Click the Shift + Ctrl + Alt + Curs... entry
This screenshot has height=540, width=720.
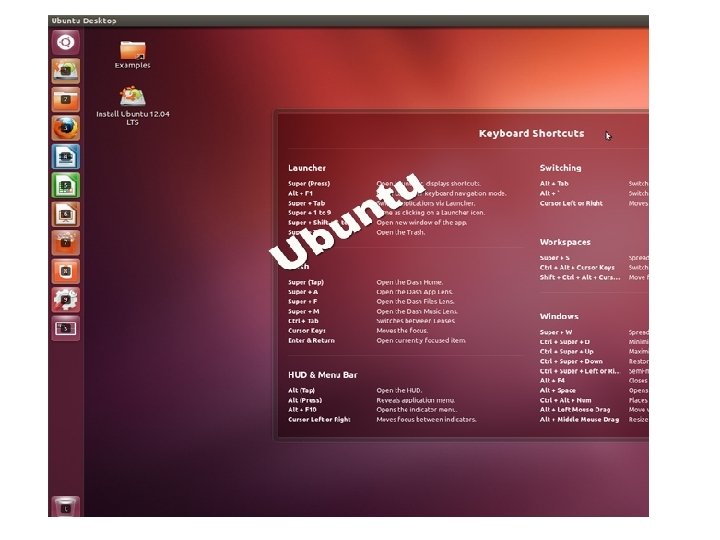tap(579, 277)
